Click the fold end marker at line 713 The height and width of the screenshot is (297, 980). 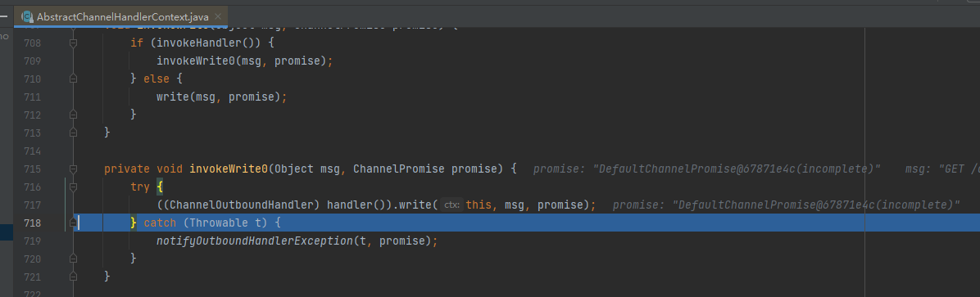tap(73, 133)
